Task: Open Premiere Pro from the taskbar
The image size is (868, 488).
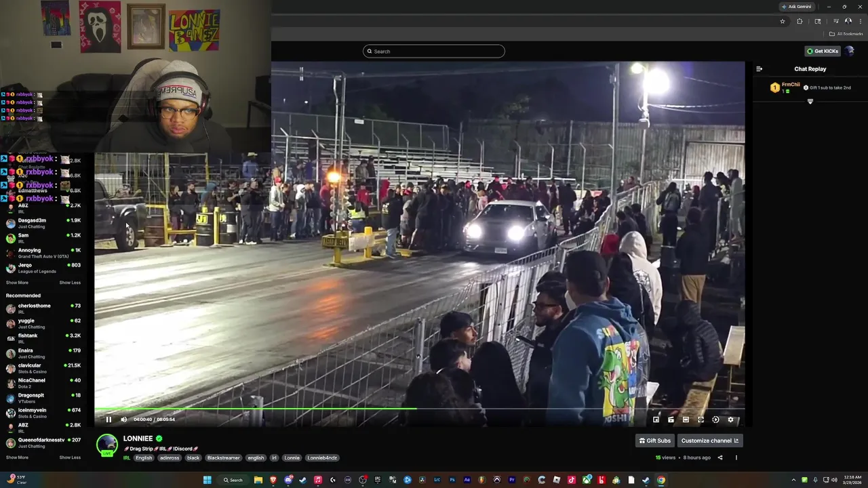Action: click(512, 480)
